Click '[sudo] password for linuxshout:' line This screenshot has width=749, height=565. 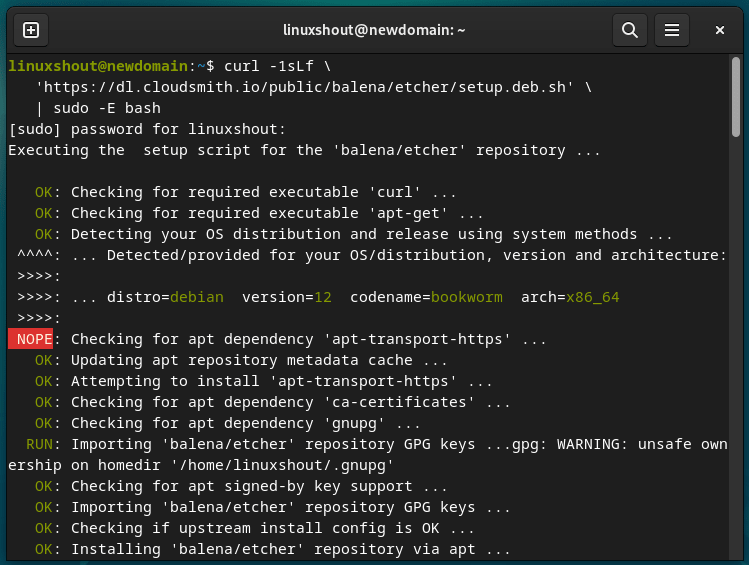pyautogui.click(x=147, y=129)
